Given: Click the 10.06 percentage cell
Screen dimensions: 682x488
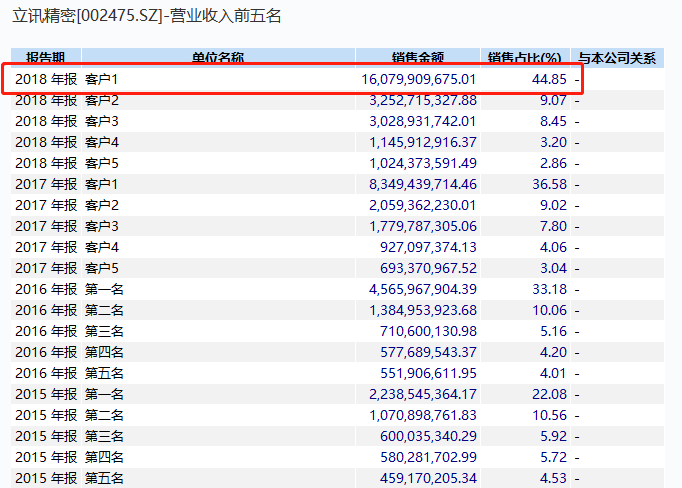Looking at the screenshot, I should 549,310.
